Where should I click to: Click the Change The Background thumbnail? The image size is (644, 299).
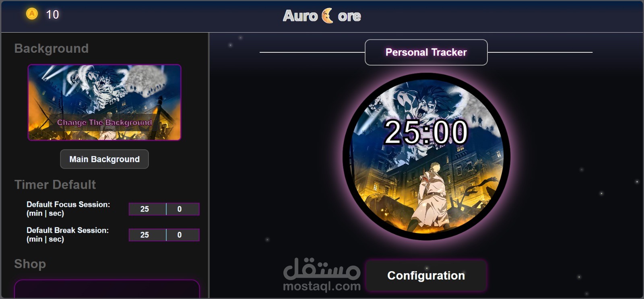tap(104, 102)
